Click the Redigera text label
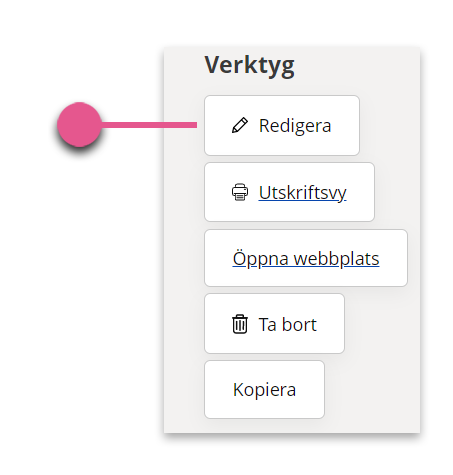 [295, 126]
